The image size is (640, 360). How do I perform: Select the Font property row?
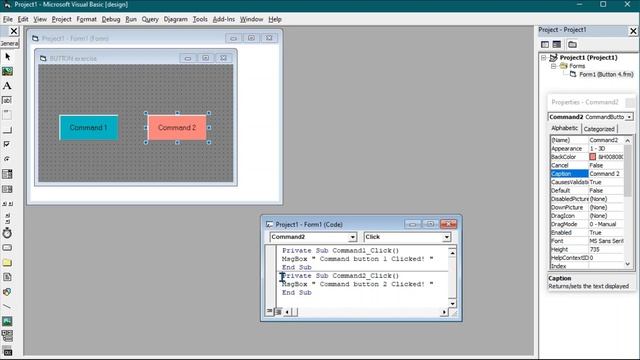pos(587,241)
